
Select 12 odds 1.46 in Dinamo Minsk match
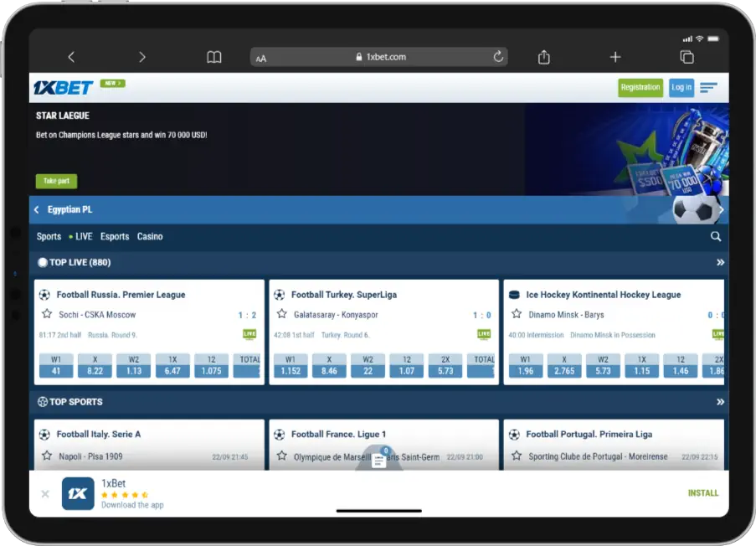pyautogui.click(x=681, y=366)
